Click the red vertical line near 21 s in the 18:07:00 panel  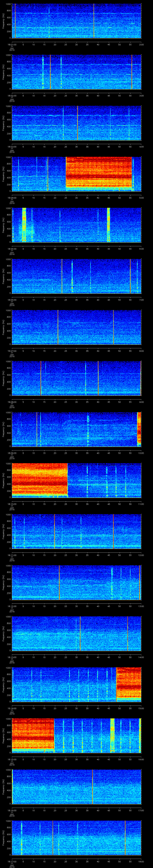(58, 327)
